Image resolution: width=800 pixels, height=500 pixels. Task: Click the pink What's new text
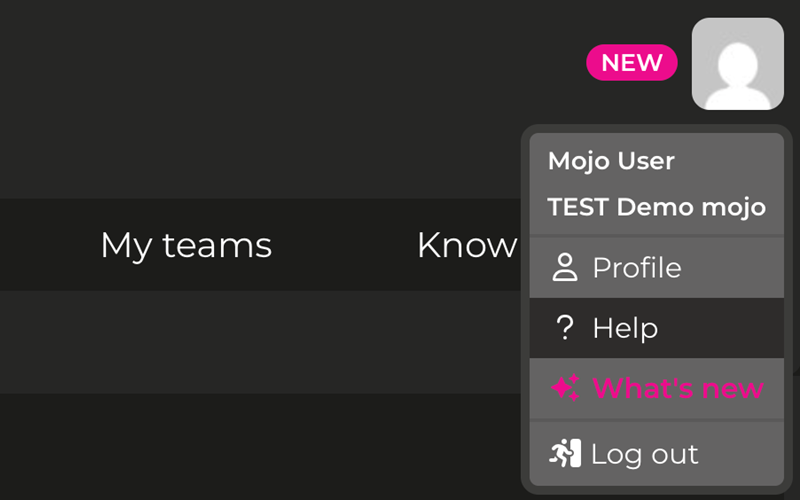point(678,388)
